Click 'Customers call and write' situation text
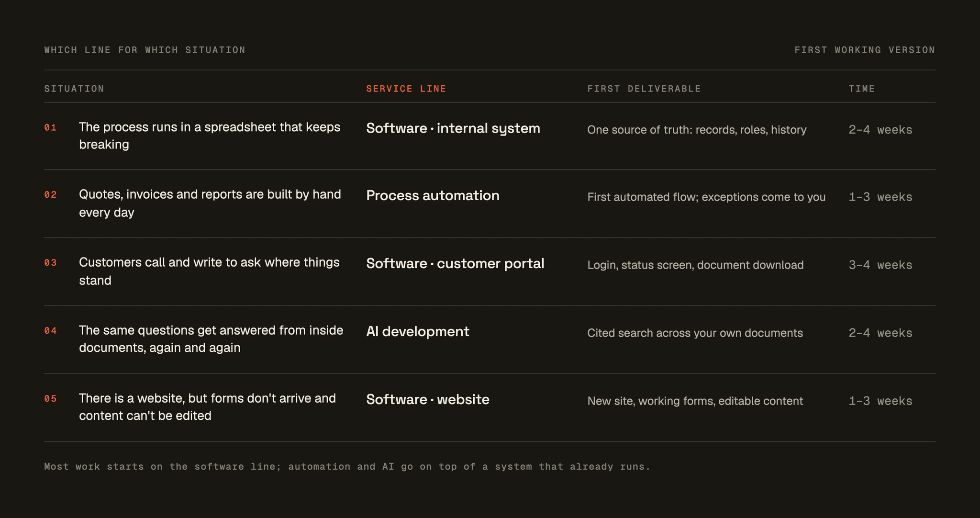 tap(209, 271)
